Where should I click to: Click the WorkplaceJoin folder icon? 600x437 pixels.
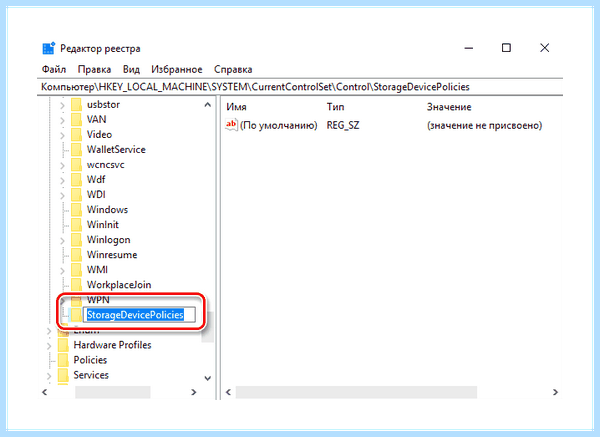[x=77, y=285]
